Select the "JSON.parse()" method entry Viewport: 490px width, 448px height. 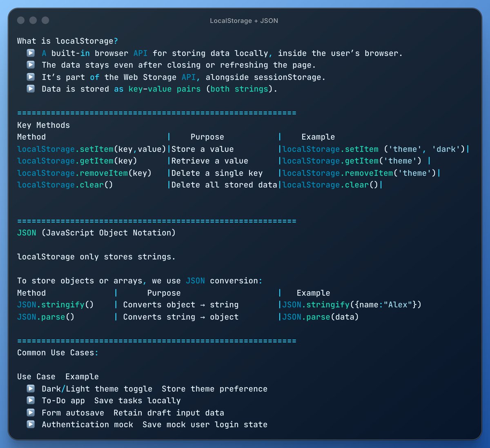[x=46, y=316]
